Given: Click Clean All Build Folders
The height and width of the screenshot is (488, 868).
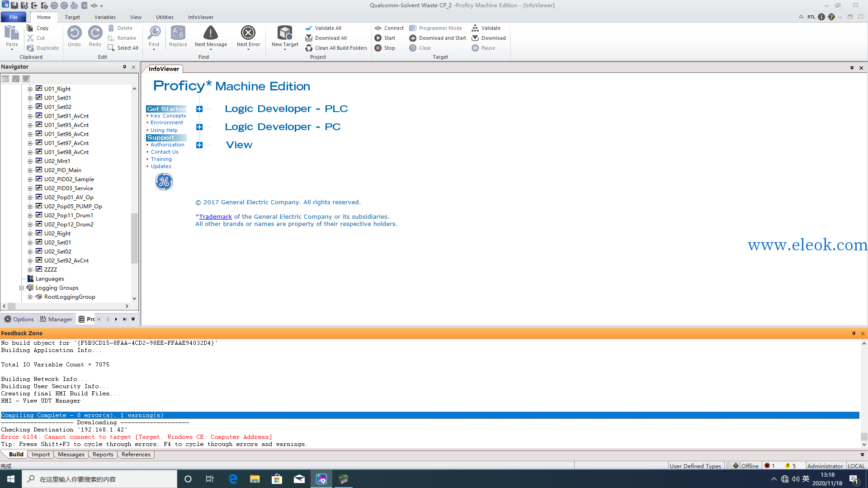Looking at the screenshot, I should [x=336, y=48].
